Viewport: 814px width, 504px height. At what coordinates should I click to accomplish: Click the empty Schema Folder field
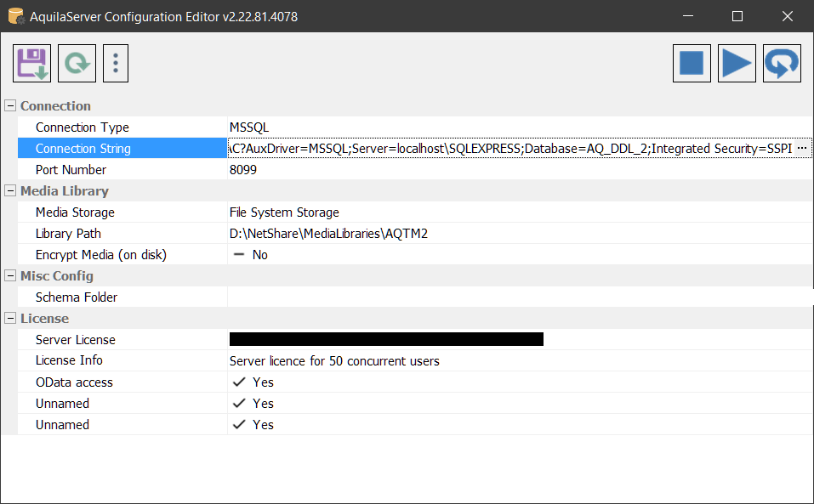click(x=510, y=297)
